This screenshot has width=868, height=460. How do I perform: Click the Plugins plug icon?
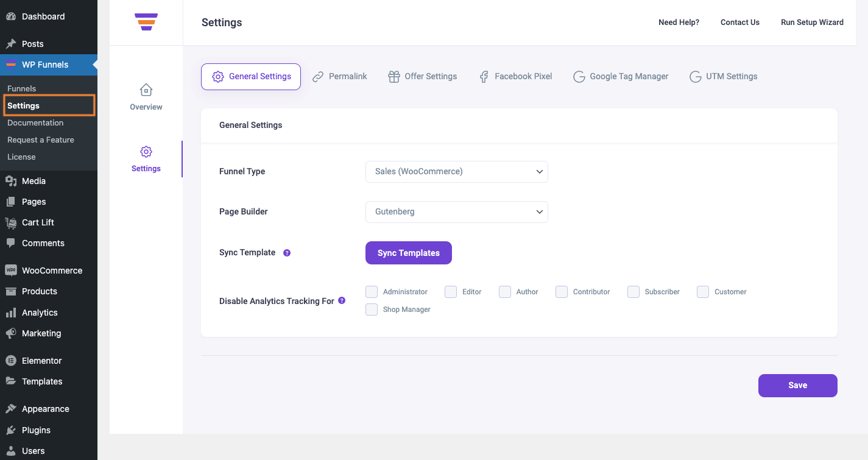(x=11, y=430)
